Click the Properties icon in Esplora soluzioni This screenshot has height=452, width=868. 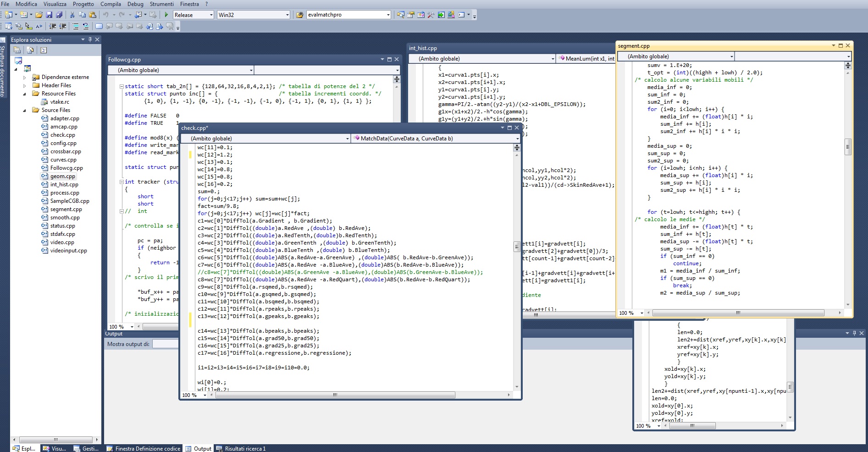tap(17, 50)
